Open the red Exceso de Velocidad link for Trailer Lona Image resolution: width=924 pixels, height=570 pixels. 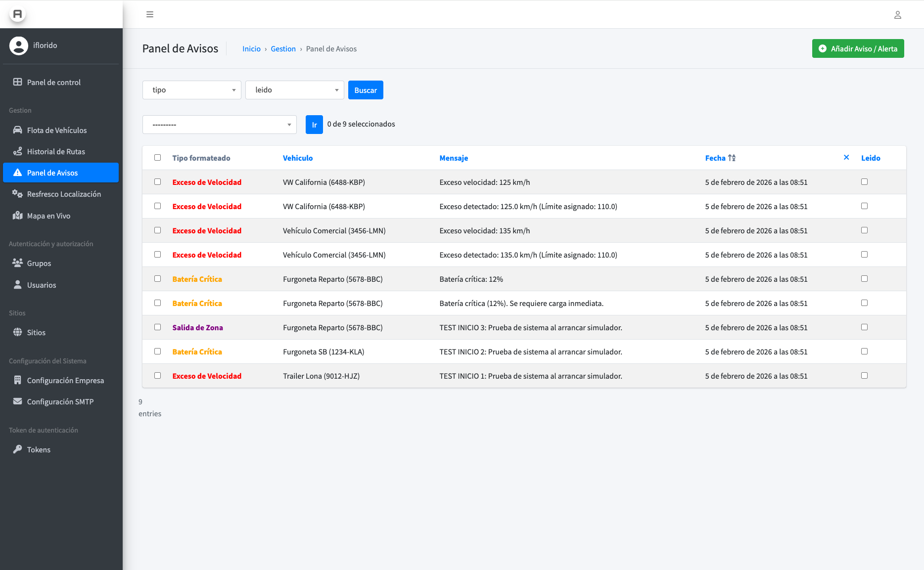(207, 376)
